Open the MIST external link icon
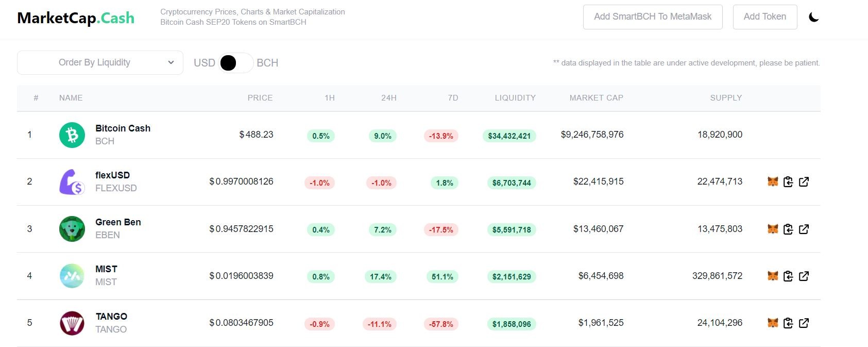This screenshot has height=347, width=868. pyautogui.click(x=804, y=276)
